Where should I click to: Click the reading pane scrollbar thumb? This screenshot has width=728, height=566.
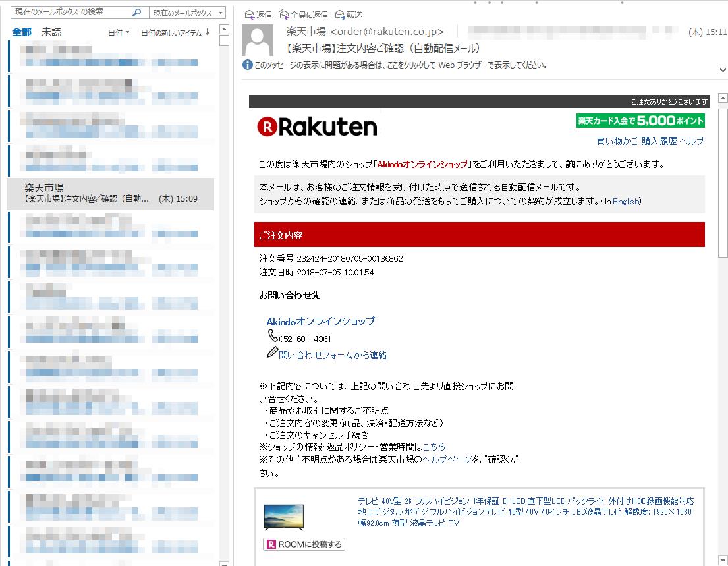[723, 183]
